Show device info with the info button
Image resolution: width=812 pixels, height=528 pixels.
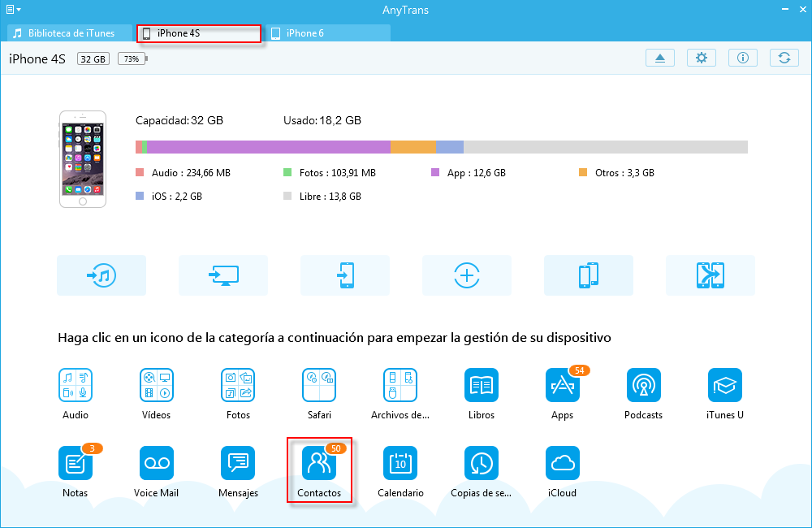743,58
